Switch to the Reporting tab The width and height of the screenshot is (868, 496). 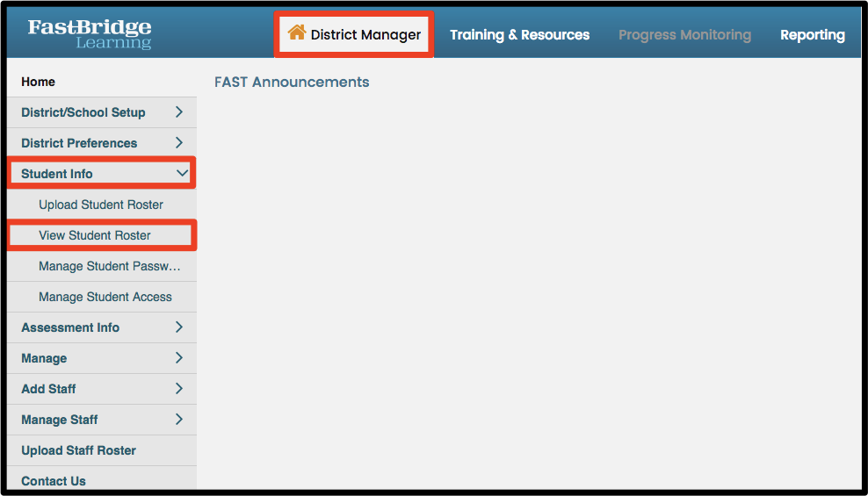[x=812, y=35]
